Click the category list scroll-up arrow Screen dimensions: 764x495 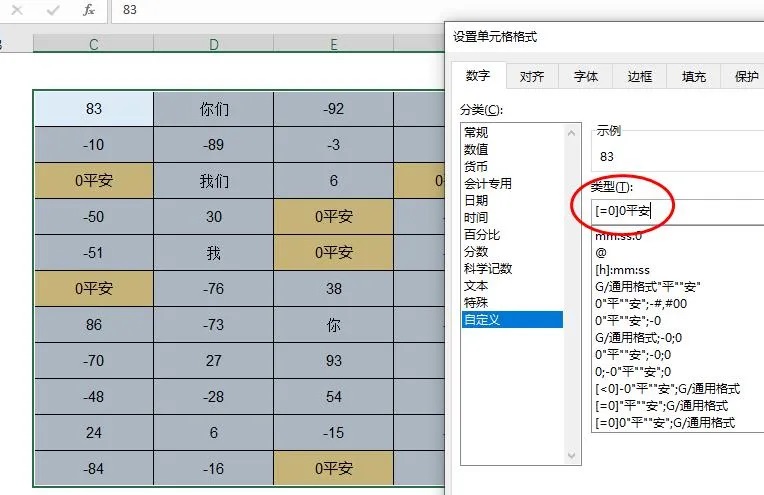click(x=572, y=133)
